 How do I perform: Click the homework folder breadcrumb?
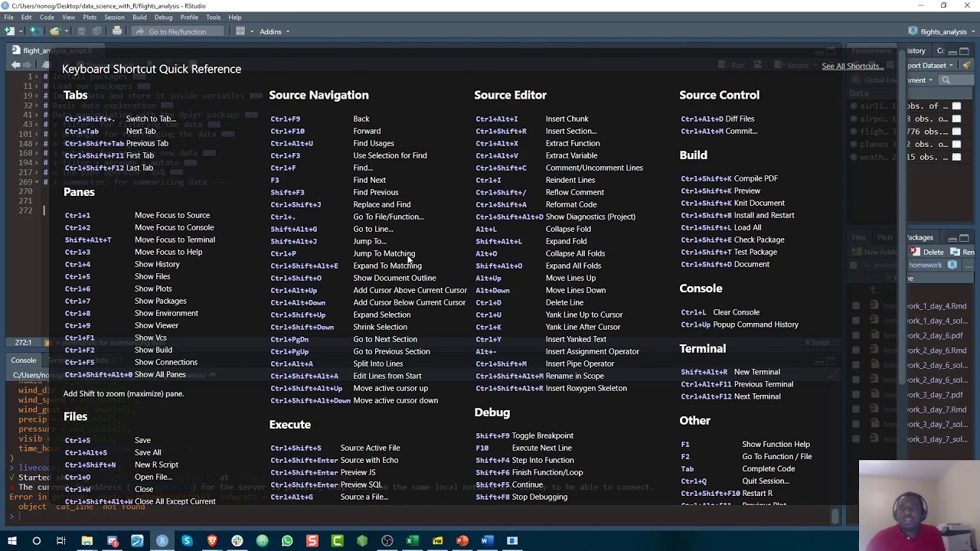click(x=926, y=265)
